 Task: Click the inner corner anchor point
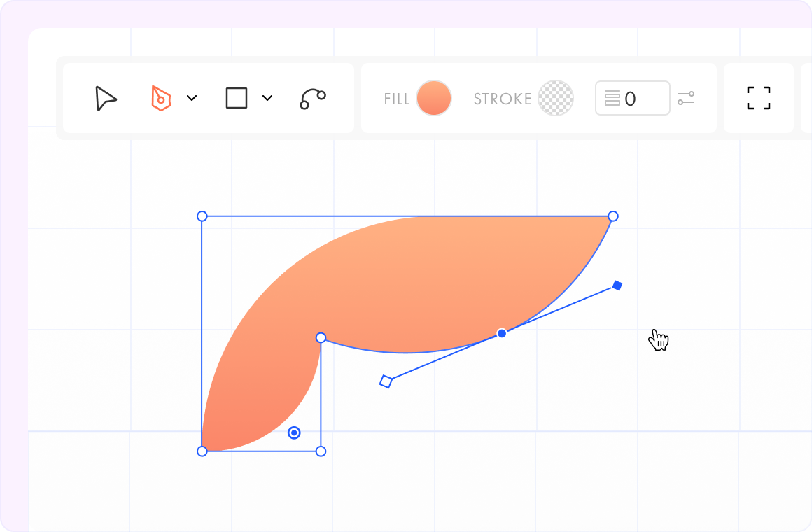coord(321,337)
